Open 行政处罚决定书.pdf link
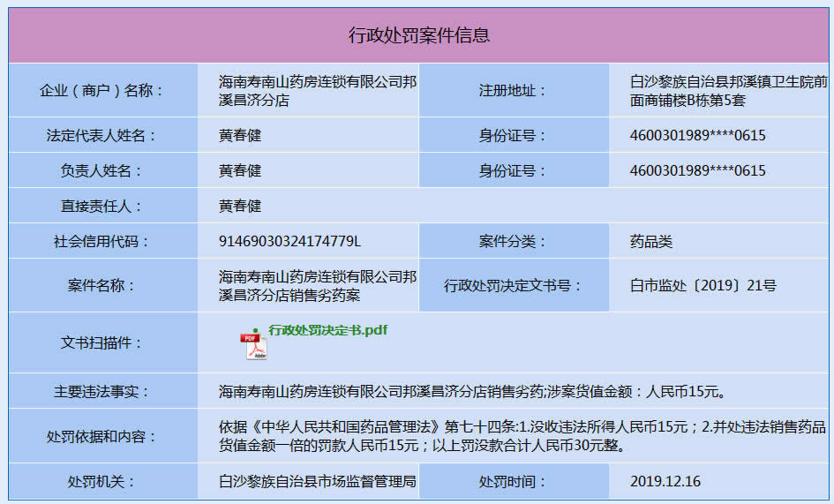Image resolution: width=834 pixels, height=504 pixels. (327, 330)
